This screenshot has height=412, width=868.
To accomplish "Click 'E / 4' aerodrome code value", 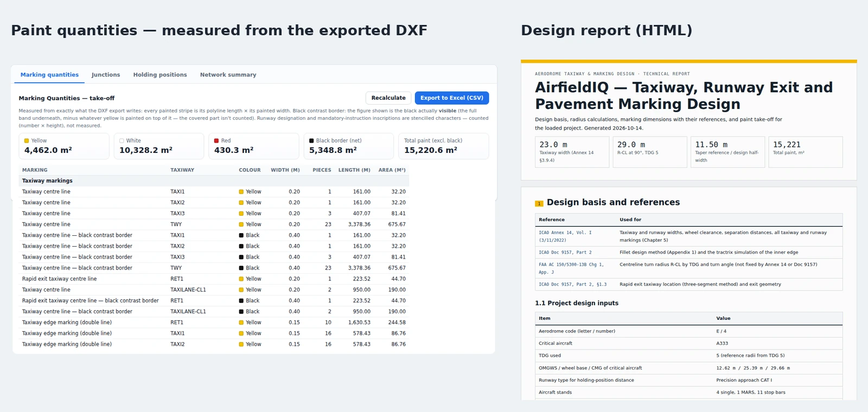I will tap(721, 331).
